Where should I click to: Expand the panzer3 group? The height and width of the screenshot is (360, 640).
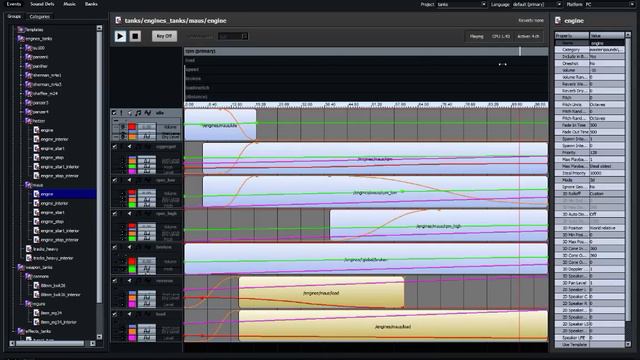[21, 102]
